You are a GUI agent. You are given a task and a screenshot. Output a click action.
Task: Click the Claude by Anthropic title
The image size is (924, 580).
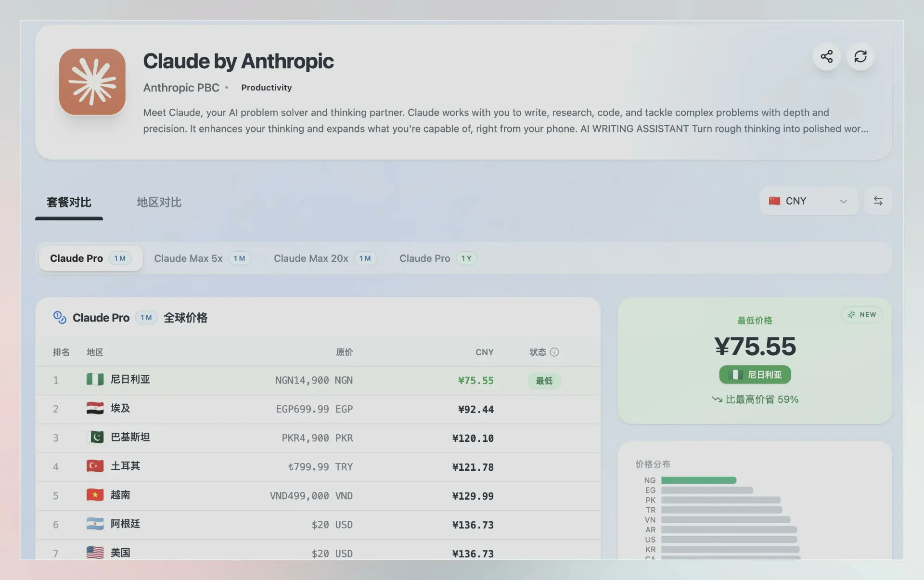(x=238, y=61)
